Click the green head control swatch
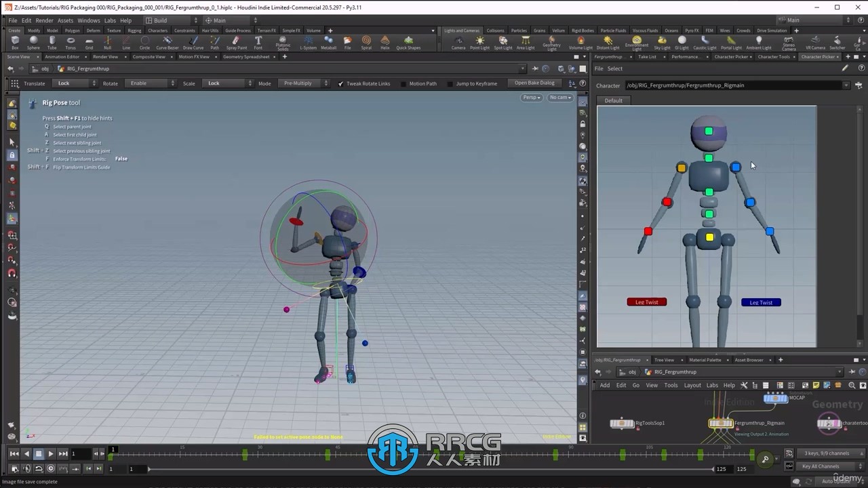 709,131
